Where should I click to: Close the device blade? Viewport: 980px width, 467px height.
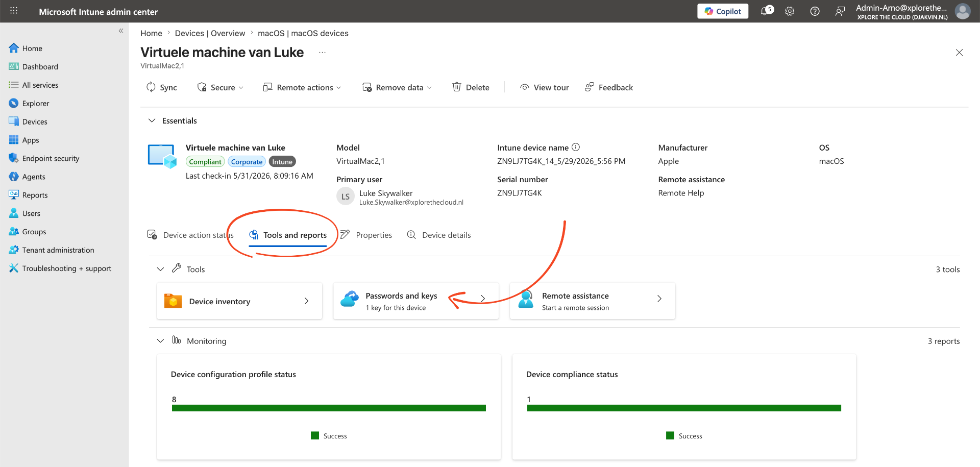[959, 53]
